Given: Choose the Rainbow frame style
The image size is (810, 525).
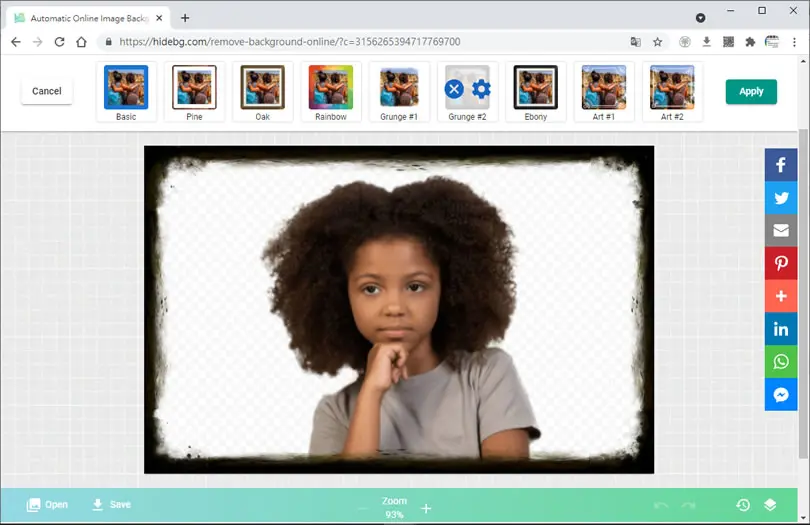Looking at the screenshot, I should tap(331, 92).
